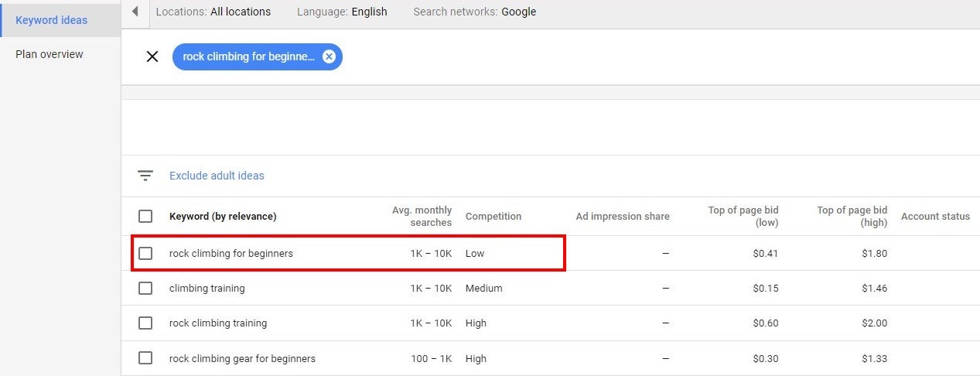980x376 pixels.
Task: Click the 'Exclude adult ideas' filter link
Action: [x=217, y=176]
